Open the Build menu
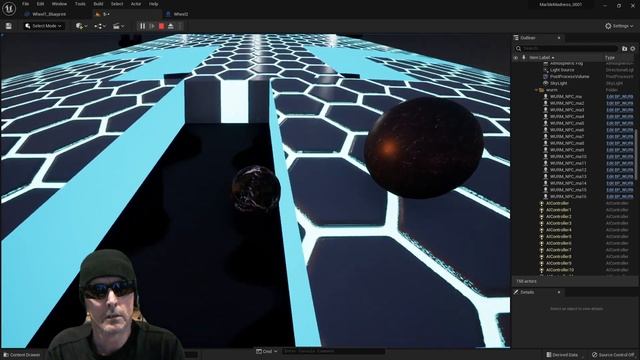The height and width of the screenshot is (360, 640). [x=98, y=4]
